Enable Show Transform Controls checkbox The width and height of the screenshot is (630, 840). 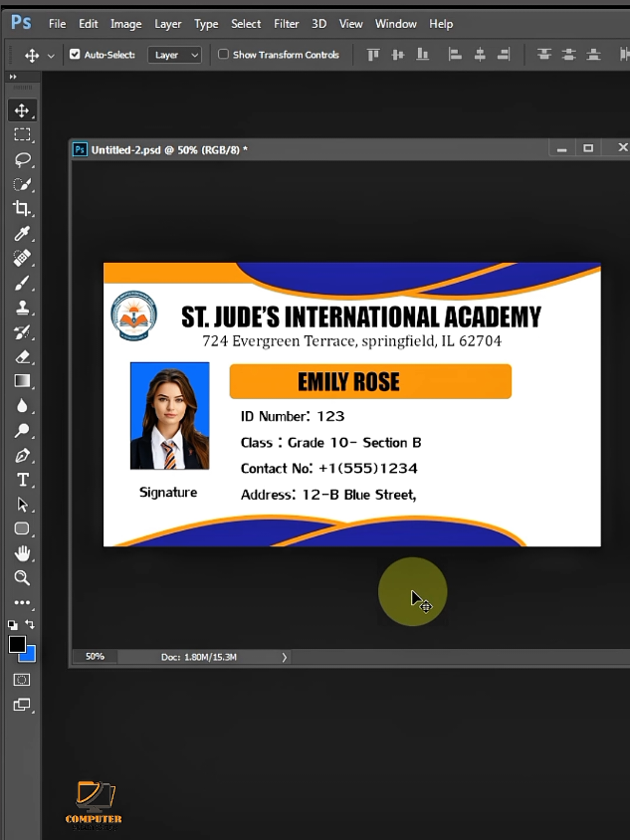[x=223, y=54]
